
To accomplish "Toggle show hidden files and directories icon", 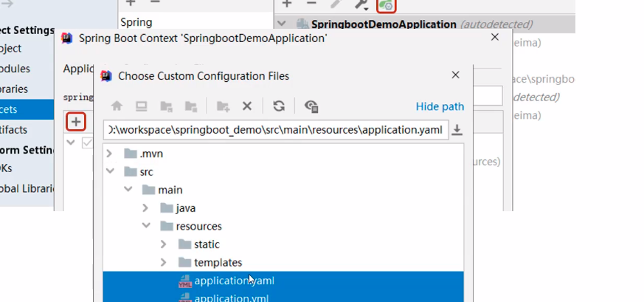I will point(311,106).
